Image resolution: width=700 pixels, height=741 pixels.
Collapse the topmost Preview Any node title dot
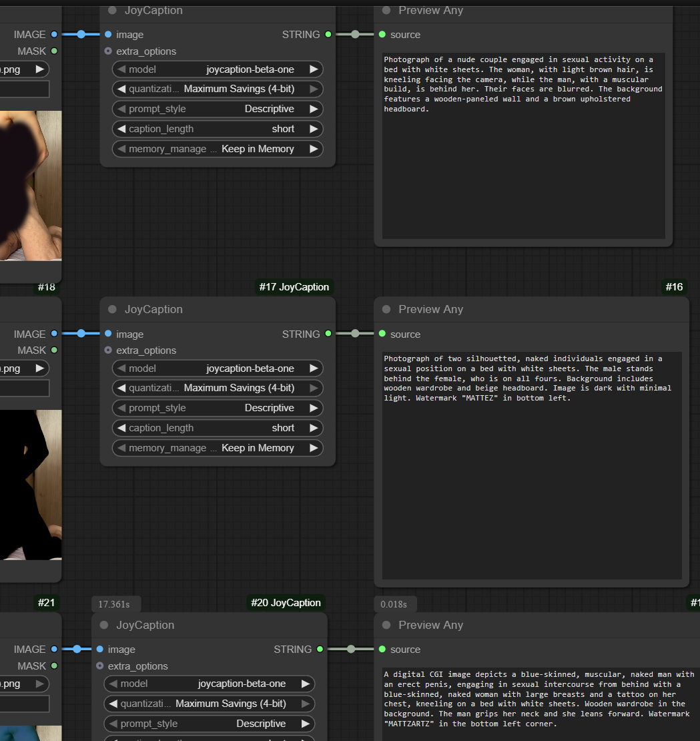pos(386,11)
